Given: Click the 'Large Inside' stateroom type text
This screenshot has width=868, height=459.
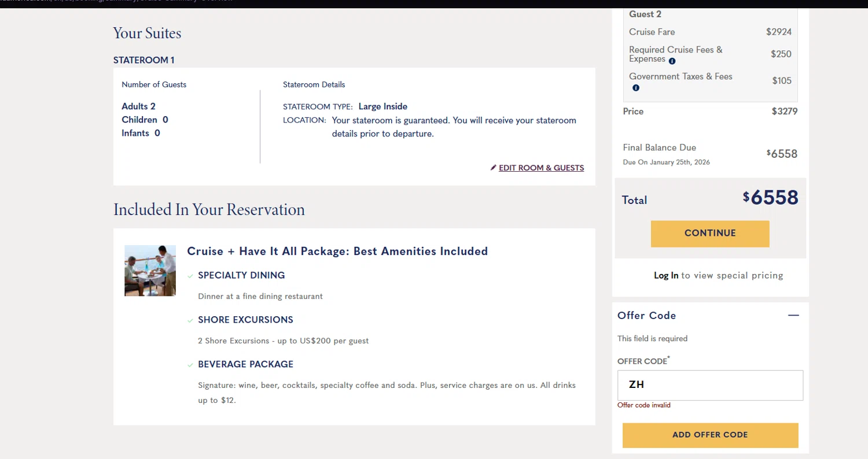Looking at the screenshot, I should pyautogui.click(x=383, y=106).
